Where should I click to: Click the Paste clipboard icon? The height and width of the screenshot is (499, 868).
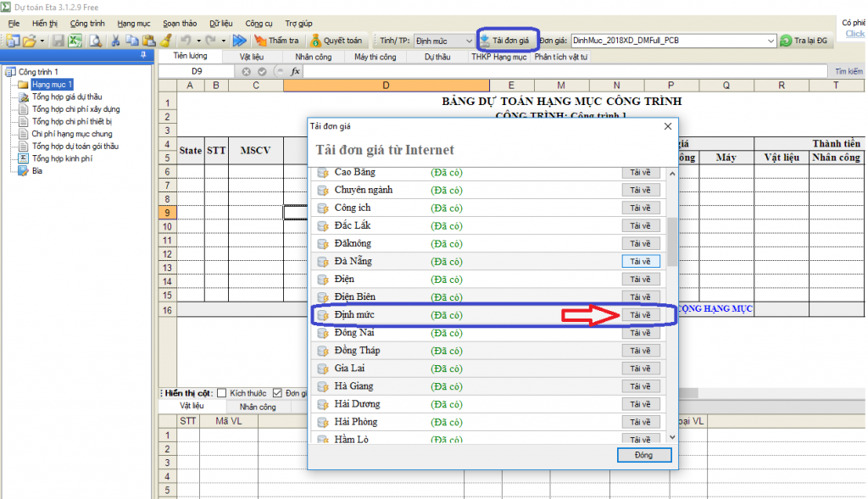(149, 40)
